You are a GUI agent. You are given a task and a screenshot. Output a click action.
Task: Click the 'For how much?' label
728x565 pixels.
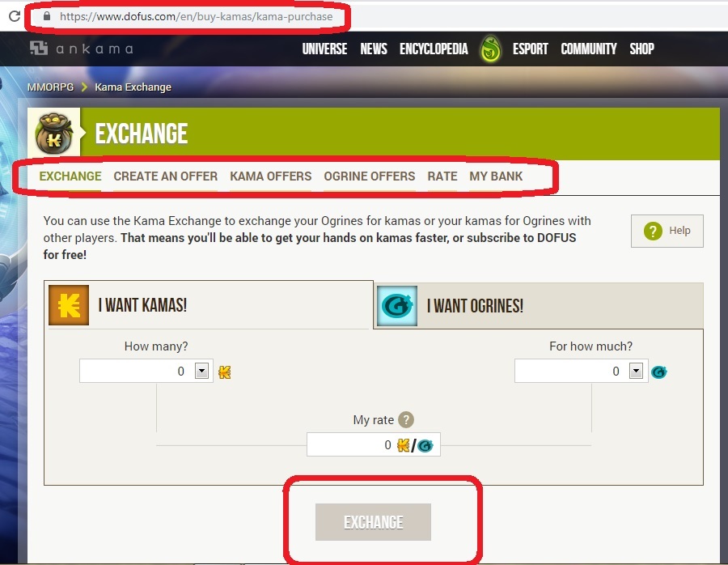point(590,346)
